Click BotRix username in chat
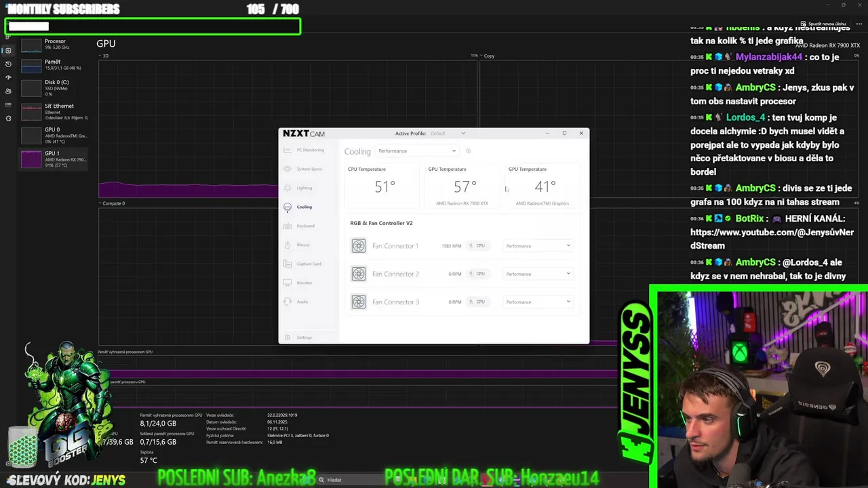 (x=750, y=219)
